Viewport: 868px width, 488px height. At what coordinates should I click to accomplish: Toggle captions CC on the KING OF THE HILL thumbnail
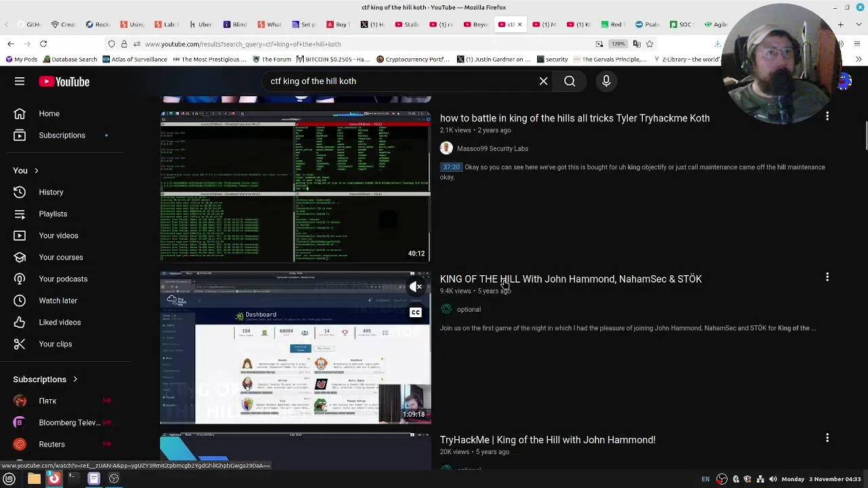[x=416, y=312]
